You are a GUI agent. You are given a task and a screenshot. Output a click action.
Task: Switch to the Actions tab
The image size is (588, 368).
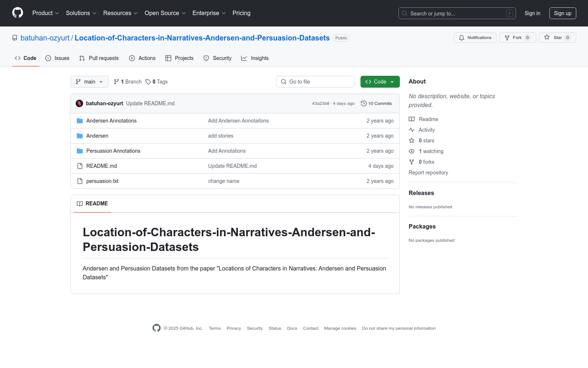142,58
